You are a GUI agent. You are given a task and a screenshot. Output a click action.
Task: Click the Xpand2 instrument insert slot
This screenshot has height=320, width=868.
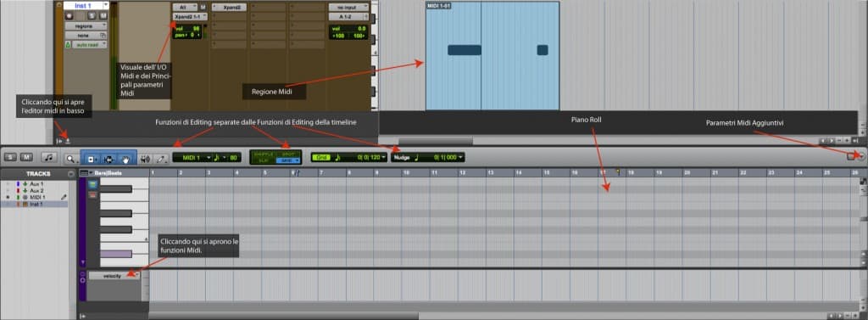tap(229, 7)
